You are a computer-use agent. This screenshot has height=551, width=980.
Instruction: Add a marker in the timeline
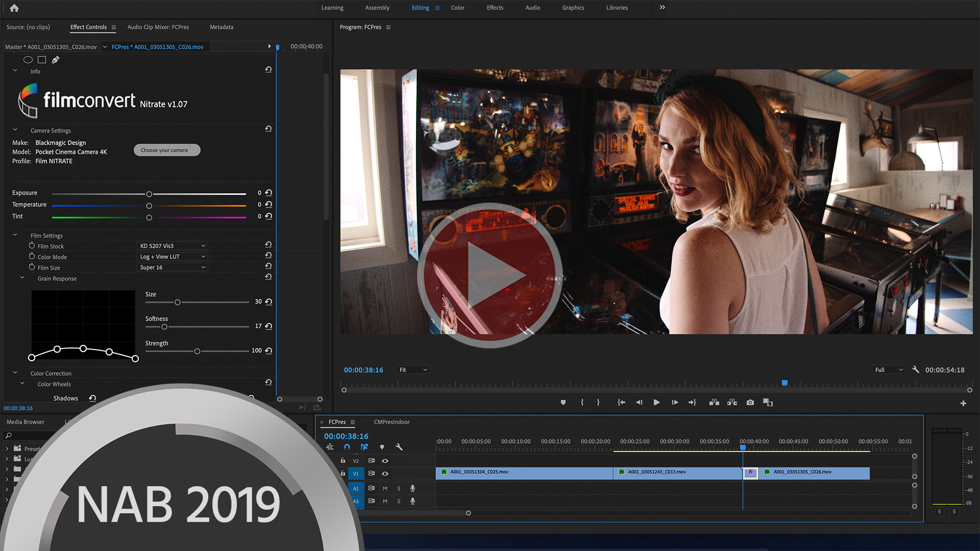[382, 447]
